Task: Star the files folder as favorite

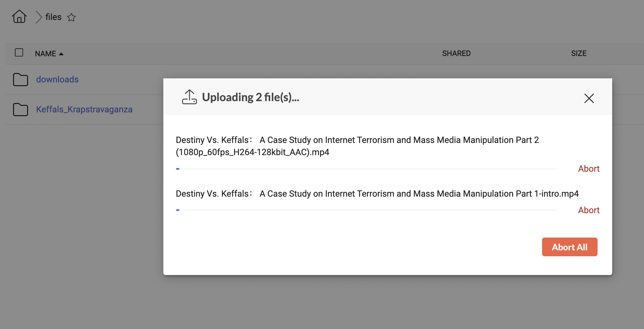Action: click(x=71, y=17)
